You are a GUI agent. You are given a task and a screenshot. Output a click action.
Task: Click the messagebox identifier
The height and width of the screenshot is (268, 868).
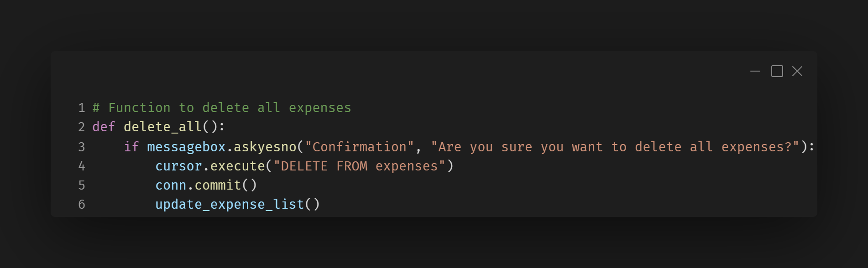[x=186, y=147]
